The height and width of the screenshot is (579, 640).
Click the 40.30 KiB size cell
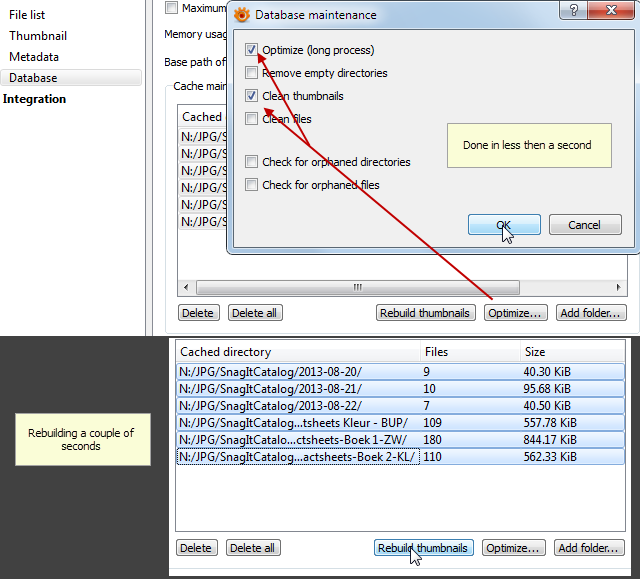pyautogui.click(x=547, y=372)
